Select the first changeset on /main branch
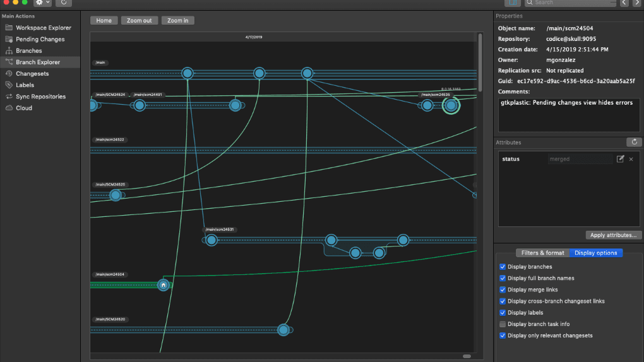Viewport: 644px width, 362px height. (188, 73)
